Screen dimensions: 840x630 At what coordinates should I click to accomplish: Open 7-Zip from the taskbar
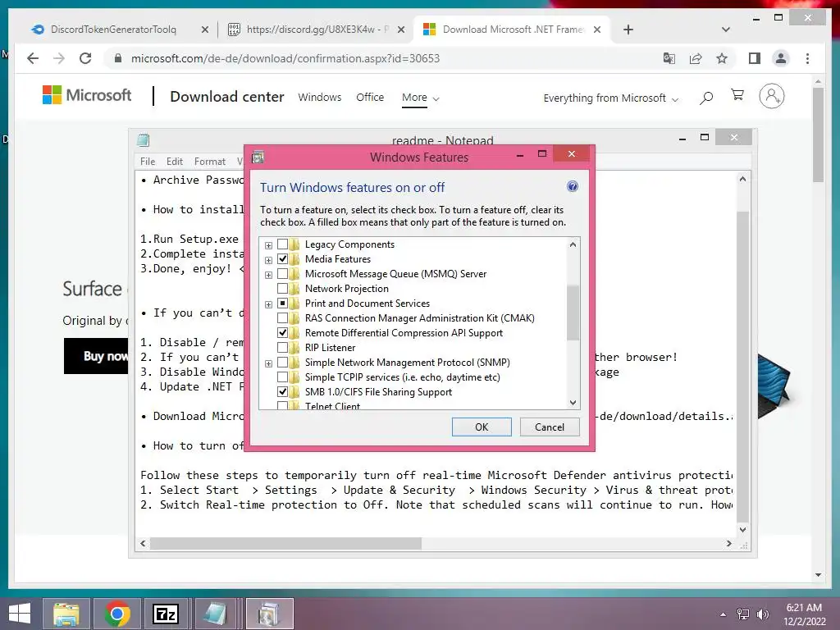click(x=166, y=614)
